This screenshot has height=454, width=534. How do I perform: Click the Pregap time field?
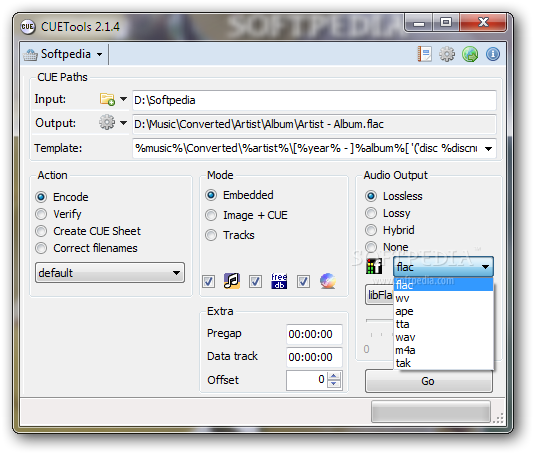coord(314,334)
